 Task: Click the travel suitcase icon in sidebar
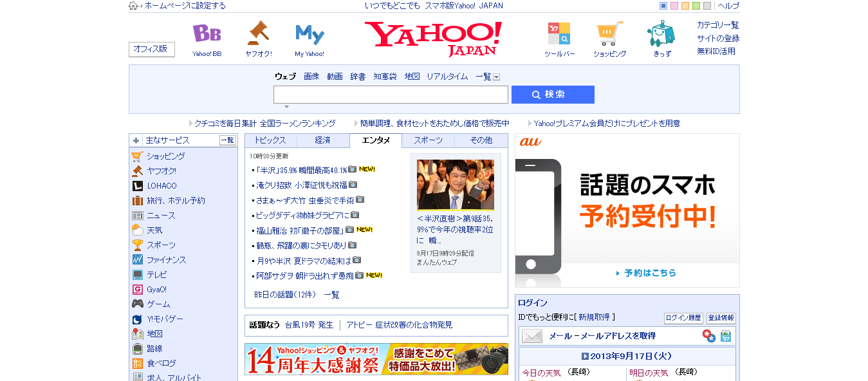pyautogui.click(x=137, y=201)
